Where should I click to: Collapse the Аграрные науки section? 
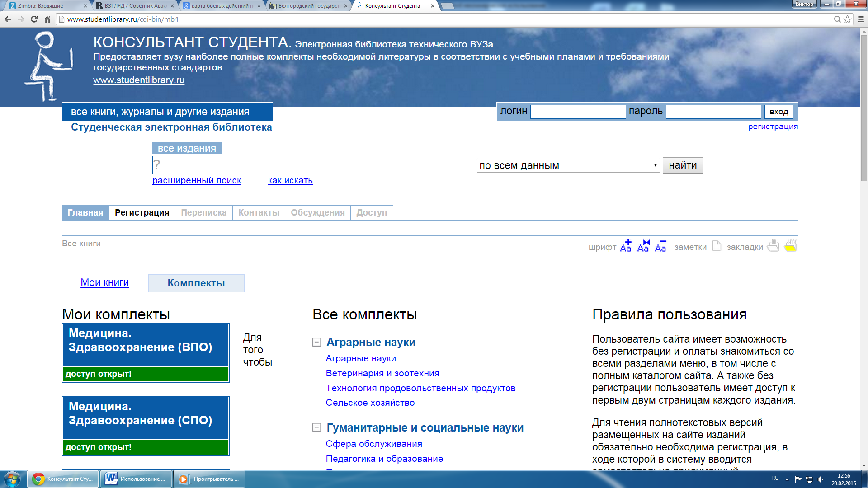click(317, 342)
